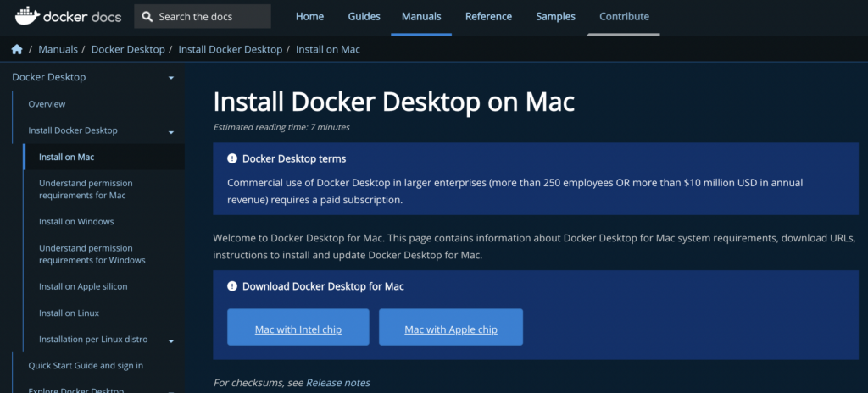Go to the Contribute tab
Viewport: 868px width, 393px height.
(624, 17)
